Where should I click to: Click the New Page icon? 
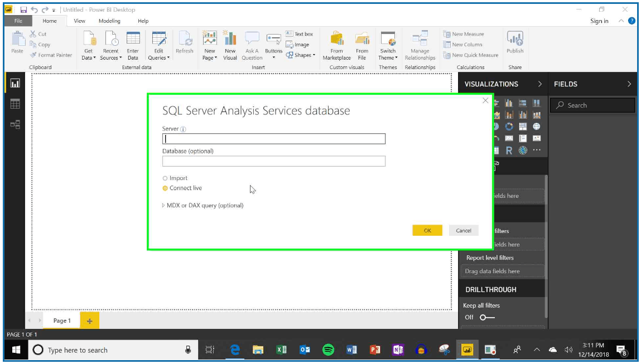(x=210, y=39)
